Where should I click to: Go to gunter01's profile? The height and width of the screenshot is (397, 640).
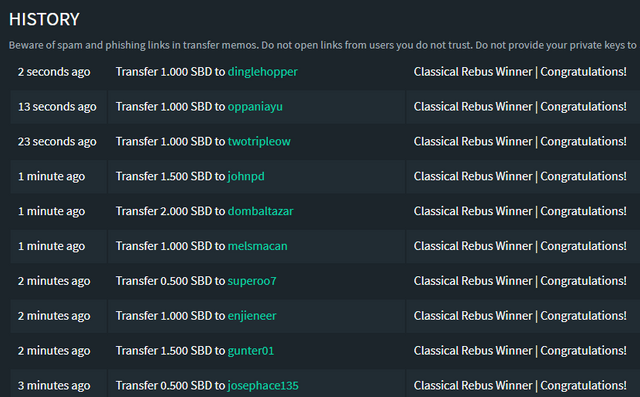(x=251, y=351)
